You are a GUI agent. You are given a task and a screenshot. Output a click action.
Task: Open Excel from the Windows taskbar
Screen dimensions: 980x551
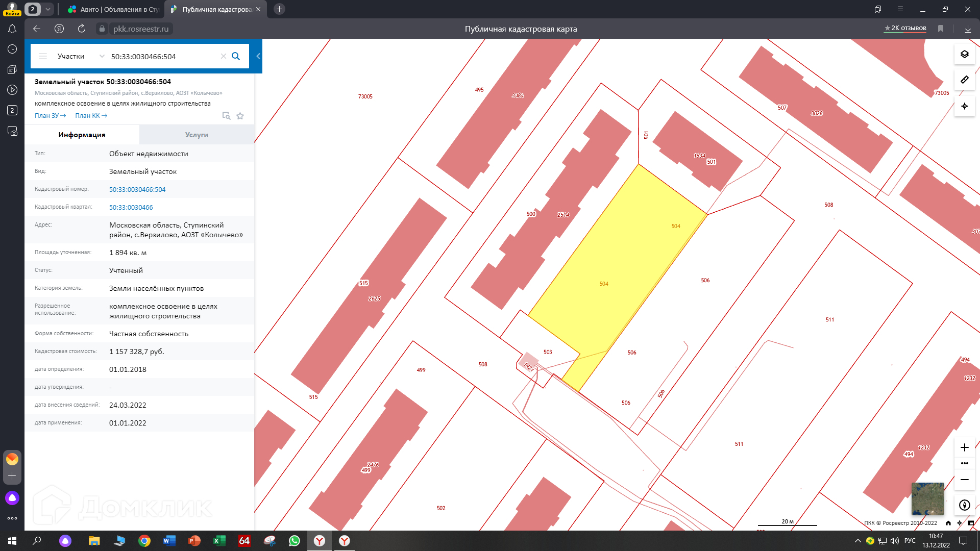tap(219, 541)
